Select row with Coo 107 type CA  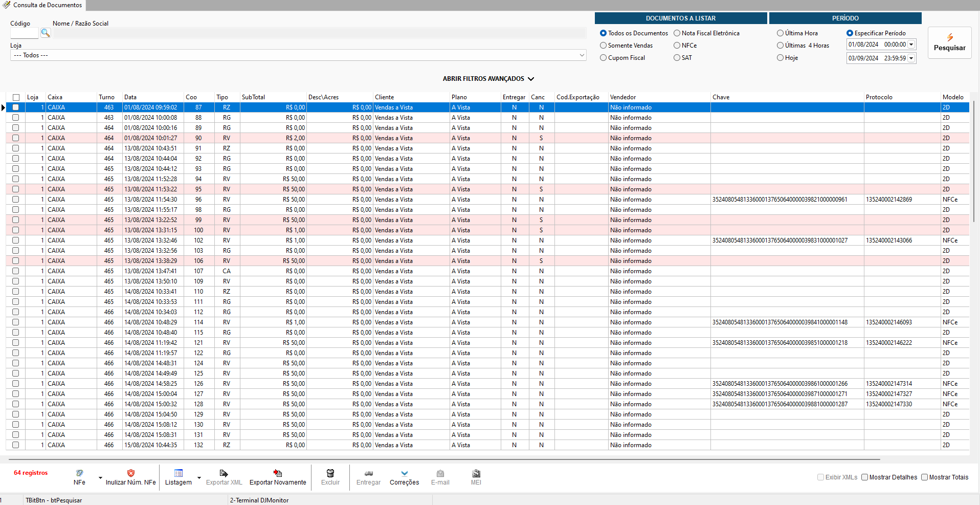pos(487,271)
